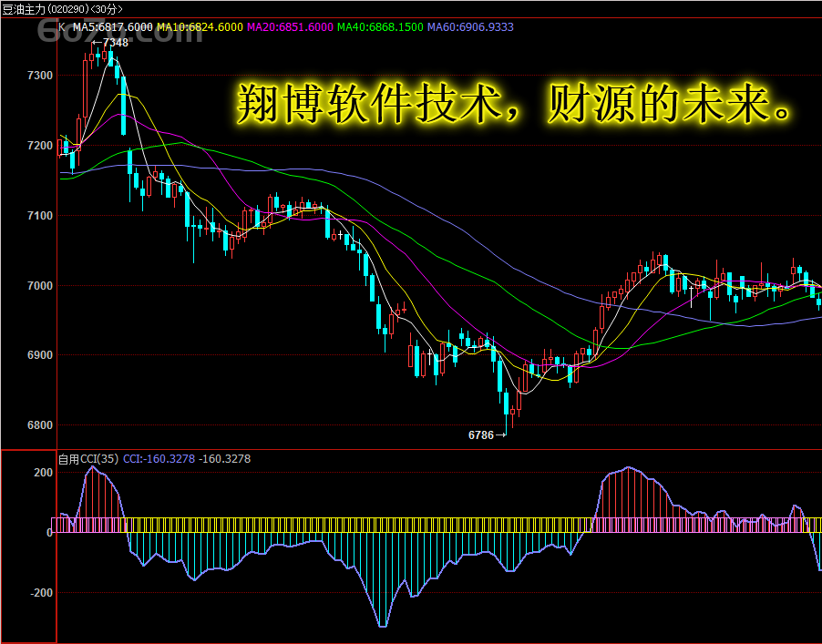This screenshot has width=822, height=644.
Task: Click the 200 level on CCI axis
Action: pos(43,473)
